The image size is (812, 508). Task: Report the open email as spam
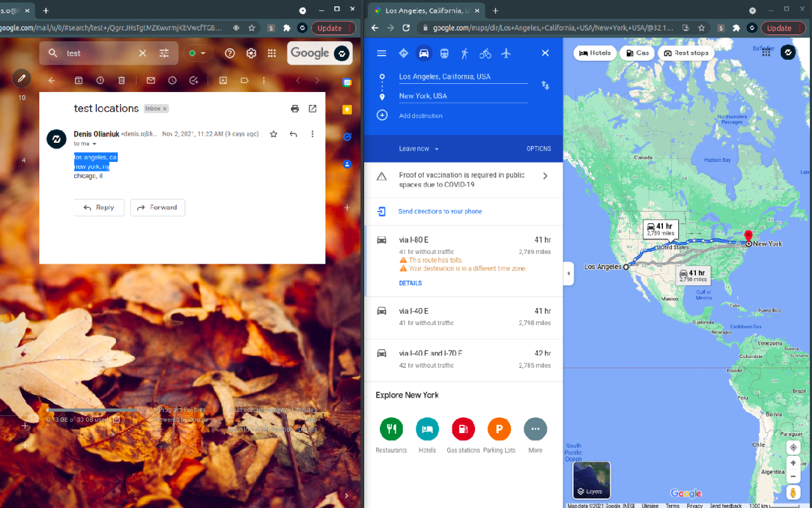pyautogui.click(x=100, y=81)
